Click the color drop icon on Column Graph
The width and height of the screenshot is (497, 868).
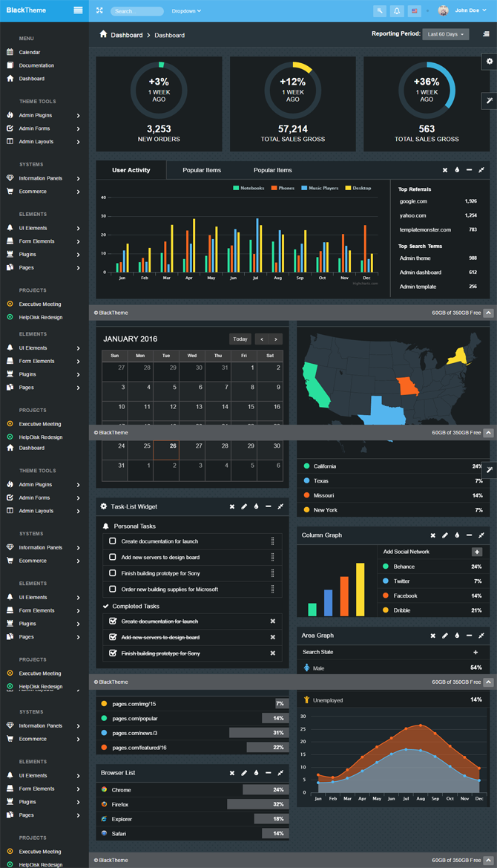[x=457, y=535]
